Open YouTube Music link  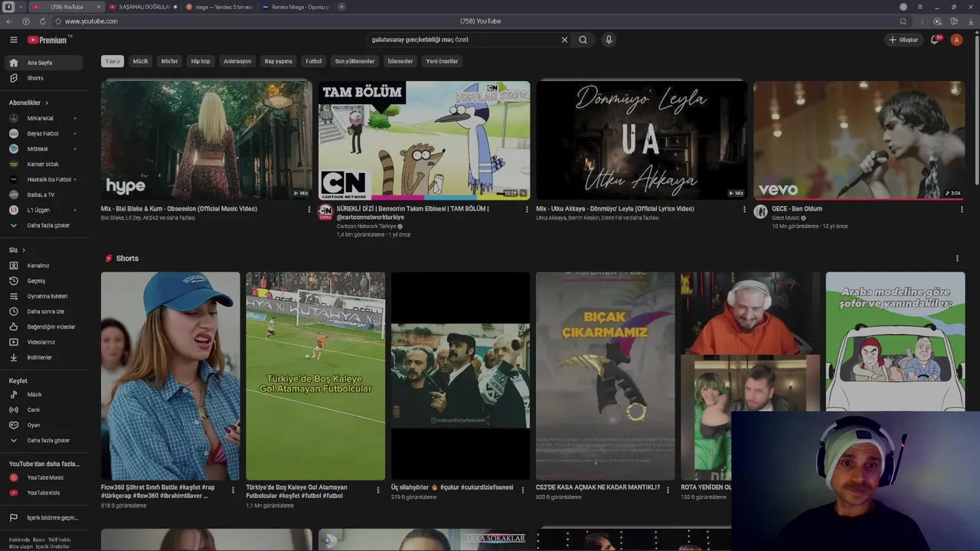click(44, 478)
